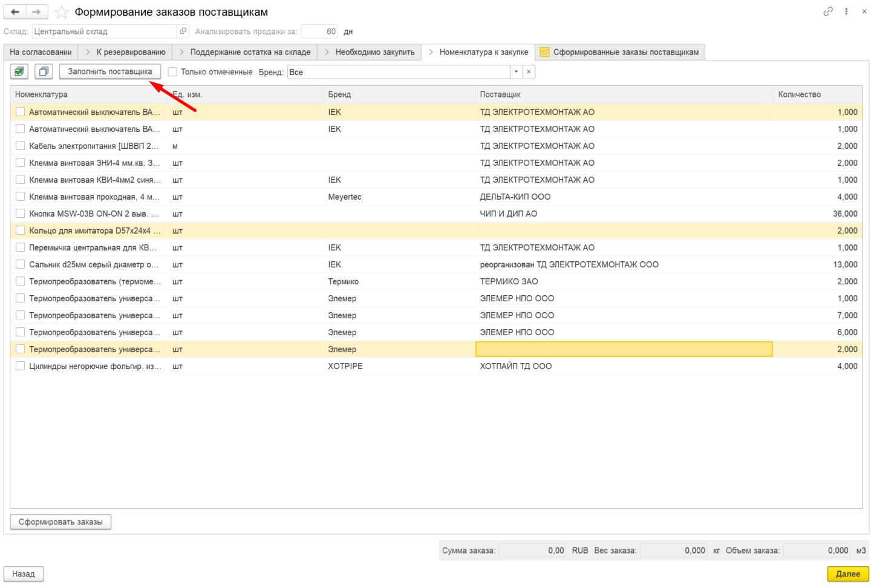
Task: Select the ТЕРМИКО ЗАО supplier cell
Action: click(624, 281)
